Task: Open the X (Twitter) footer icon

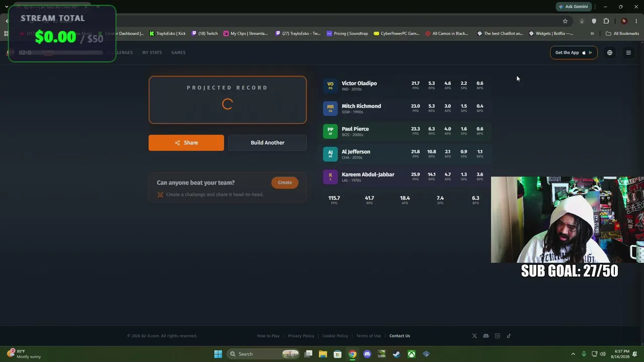Action: [x=474, y=336]
